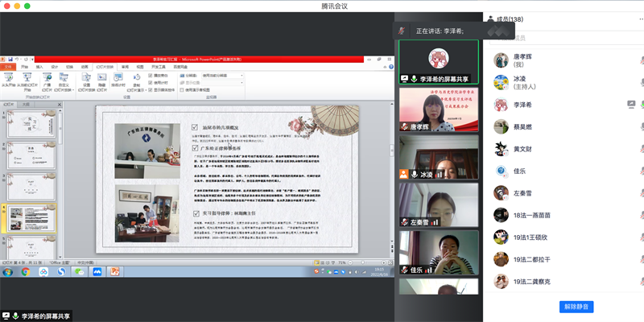Click the 排练计时 rehearse timing icon
Image resolution: width=644 pixels, height=322 pixels.
pos(118,76)
